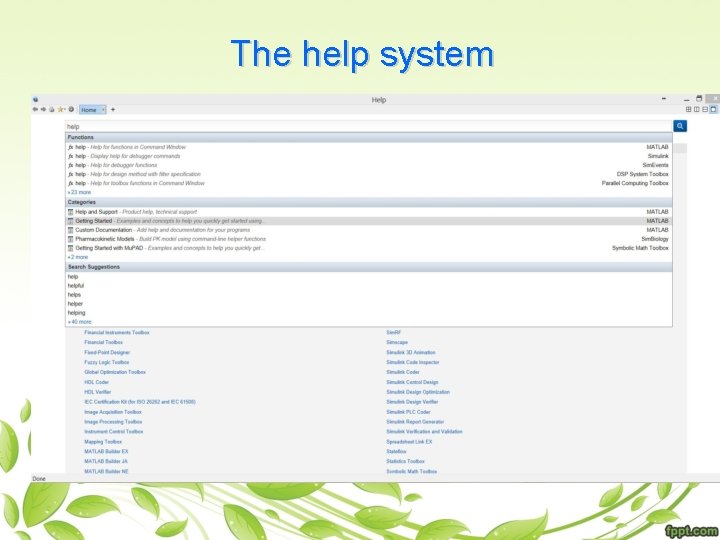Open SimRF link
Image resolution: width=720 pixels, height=540 pixels.
tap(394, 332)
